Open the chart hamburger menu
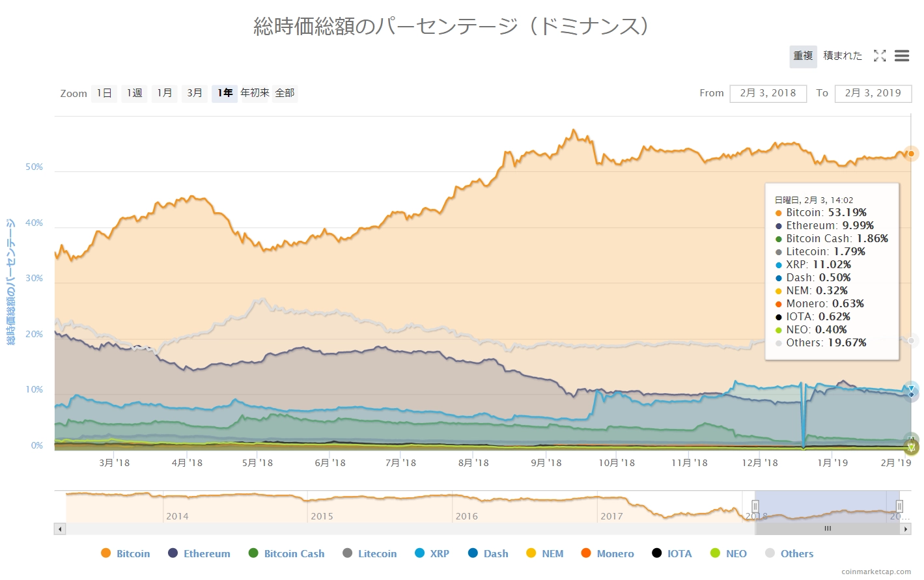 902,56
